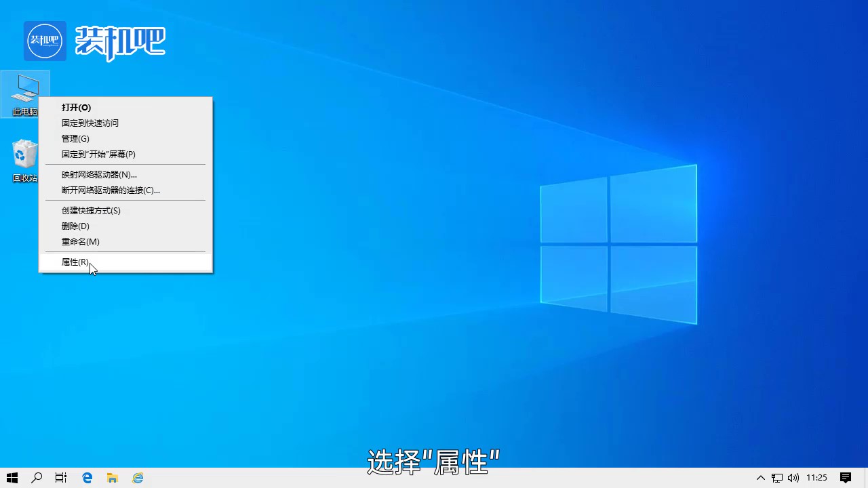Launch Internet Explorer from the taskbar
This screenshot has width=868, height=488.
tap(137, 478)
